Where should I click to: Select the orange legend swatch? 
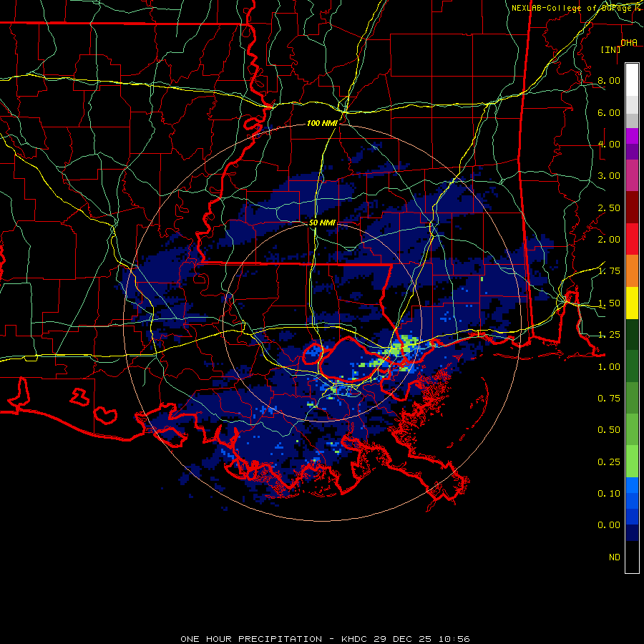632,271
